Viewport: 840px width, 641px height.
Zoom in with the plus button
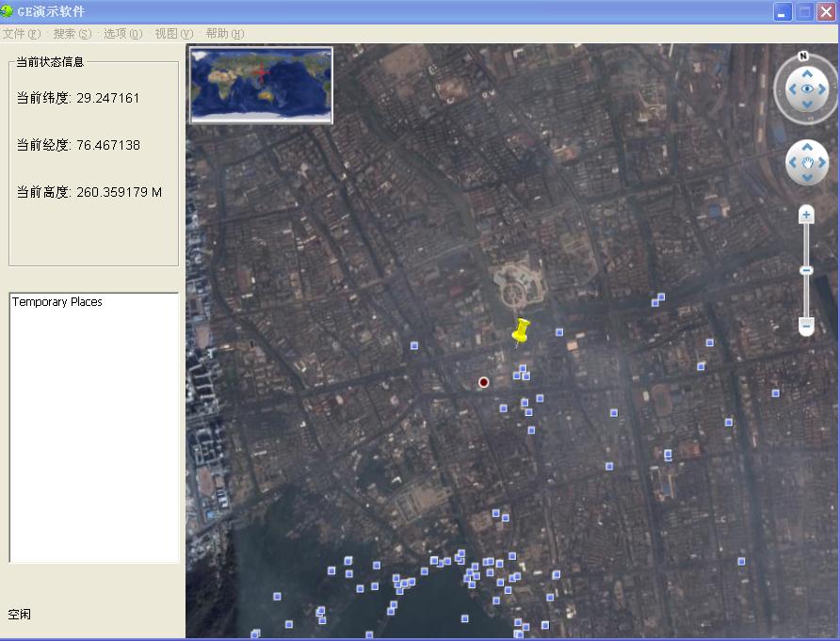pyautogui.click(x=806, y=216)
